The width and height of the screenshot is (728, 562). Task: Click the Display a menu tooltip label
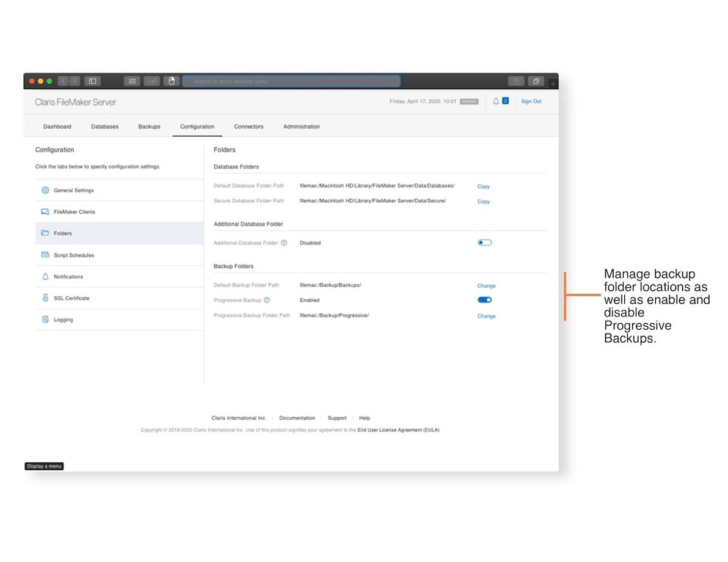(44, 466)
